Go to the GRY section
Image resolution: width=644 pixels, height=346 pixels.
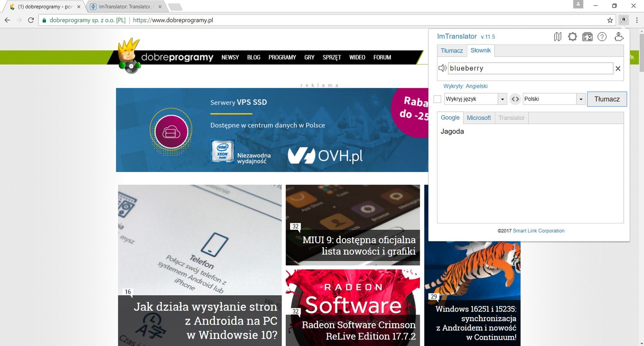[309, 57]
